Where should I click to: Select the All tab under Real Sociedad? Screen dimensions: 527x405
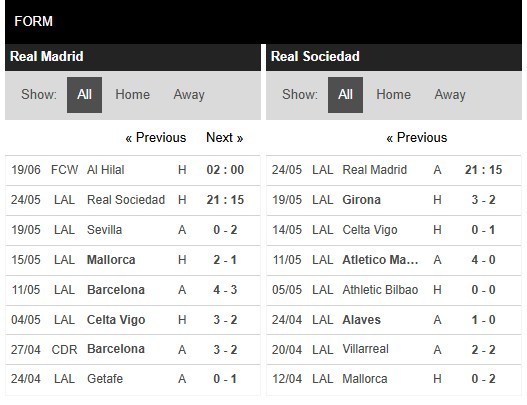(345, 95)
